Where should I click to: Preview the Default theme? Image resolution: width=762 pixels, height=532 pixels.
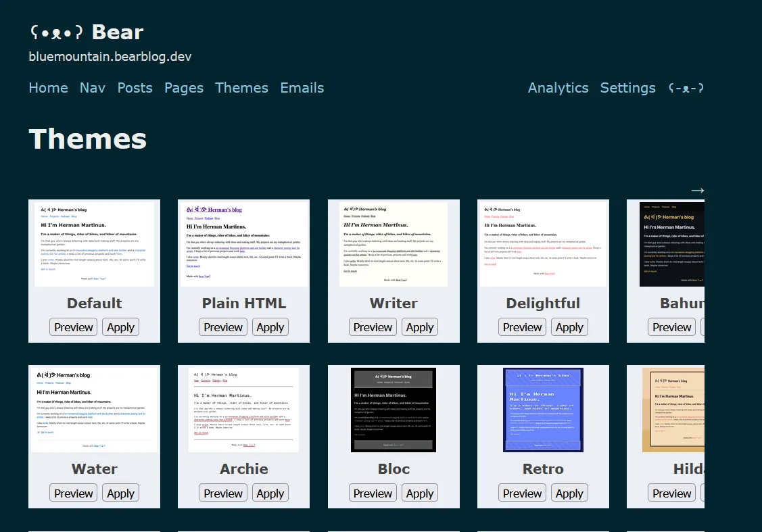tap(74, 327)
